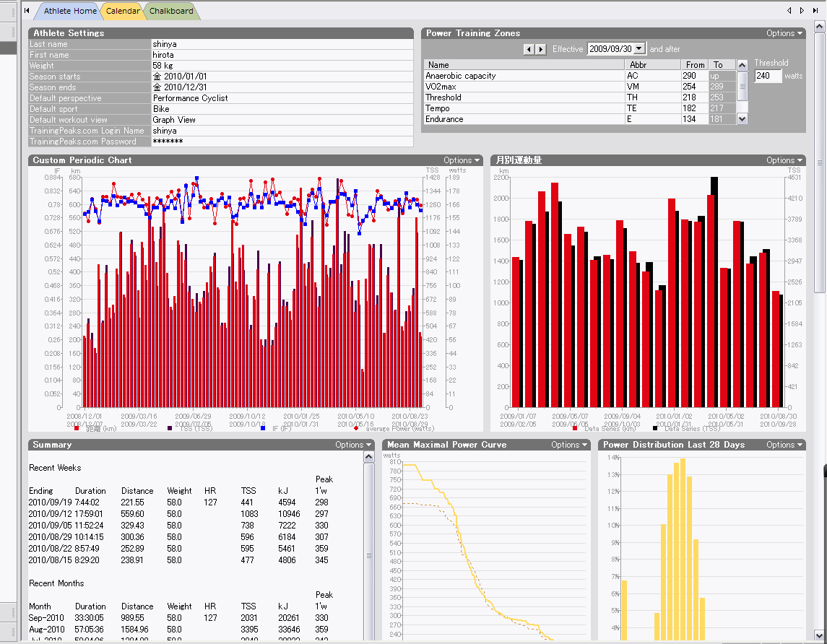Jump to the last tab with the right-end arrow
This screenshot has width=827, height=644.
click(x=815, y=11)
